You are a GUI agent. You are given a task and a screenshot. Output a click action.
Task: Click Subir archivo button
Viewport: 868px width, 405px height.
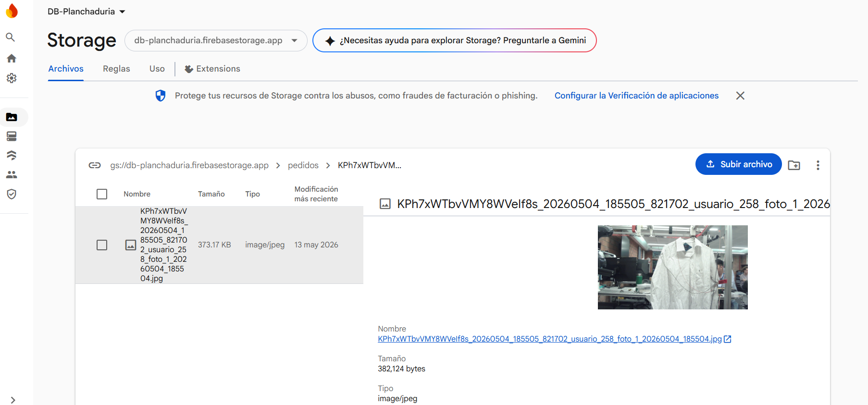[x=739, y=164]
